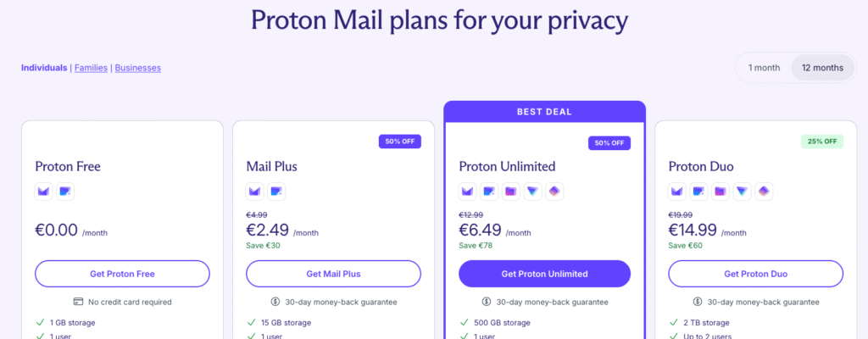Click the Mail icon in Proton Duo
The width and height of the screenshot is (868, 339).
[677, 192]
